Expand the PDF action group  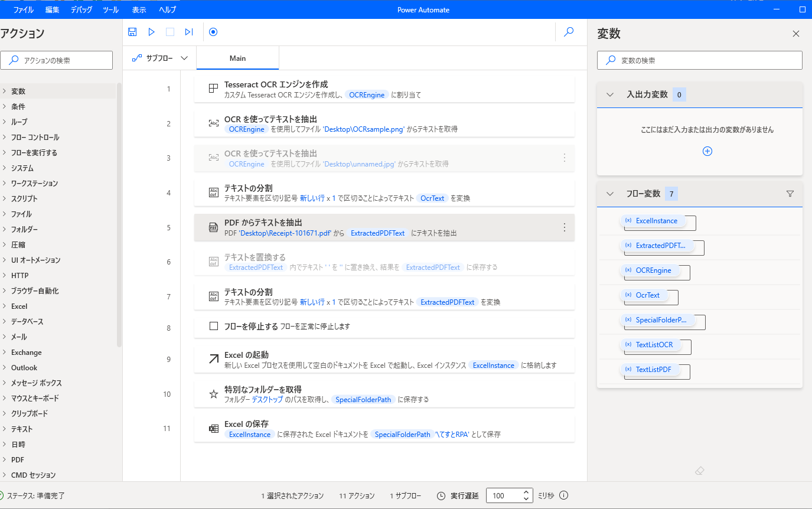[x=4, y=459]
